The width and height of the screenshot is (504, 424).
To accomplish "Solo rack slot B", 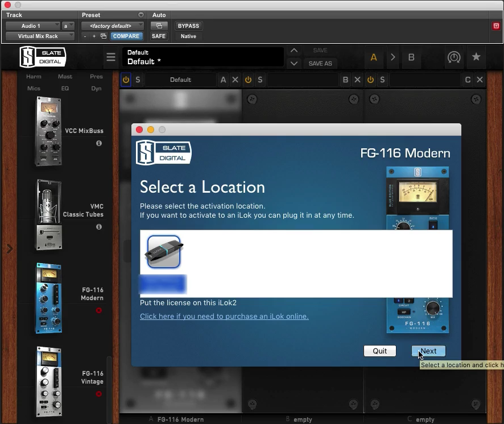I will pos(260,80).
